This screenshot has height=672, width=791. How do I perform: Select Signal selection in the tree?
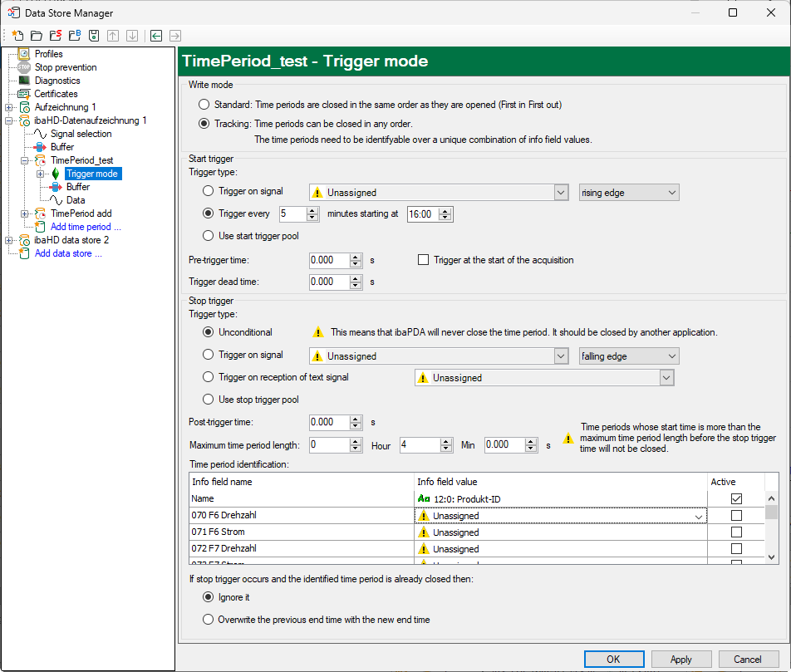point(81,134)
